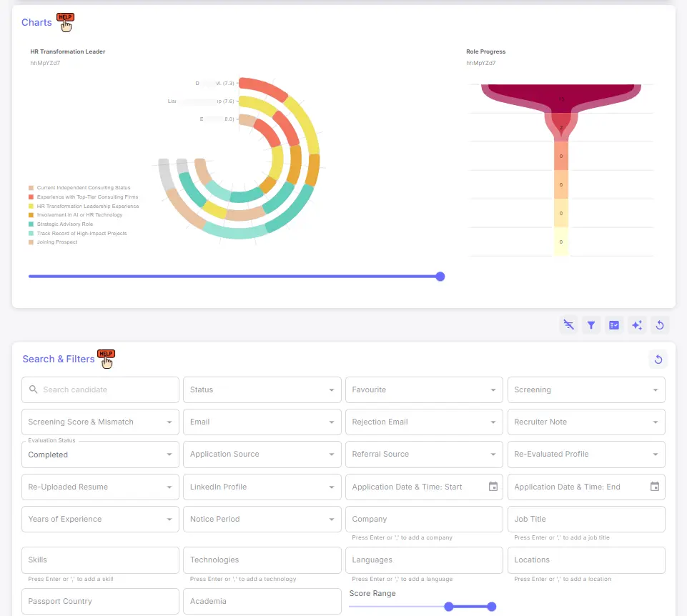
Task: Open the Notice Period dropdown
Action: (x=262, y=520)
